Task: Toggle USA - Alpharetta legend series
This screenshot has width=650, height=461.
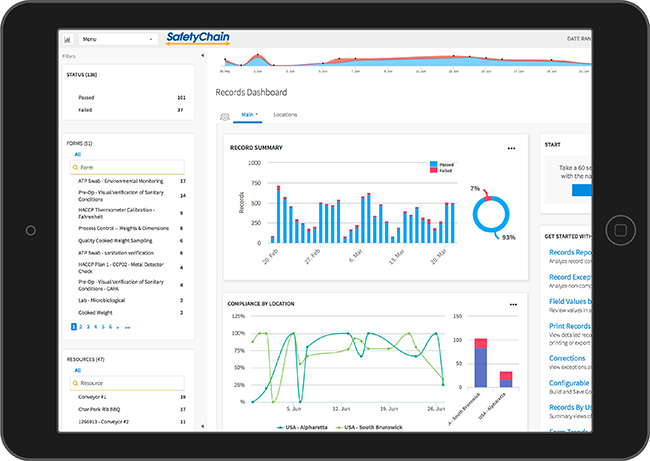Action: 302,427
